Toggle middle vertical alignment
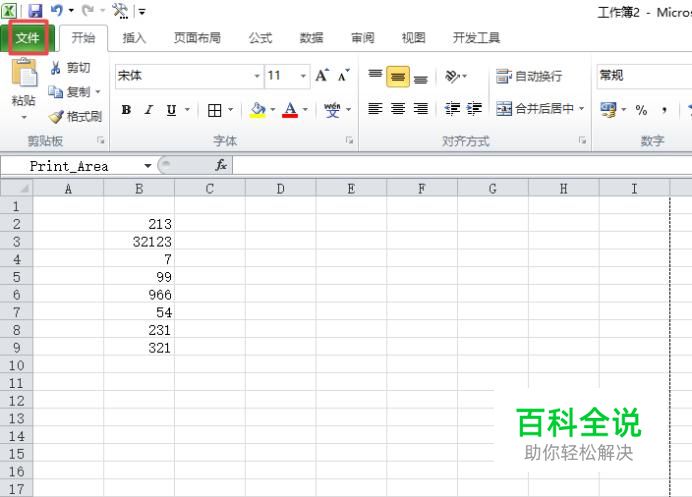 398,77
